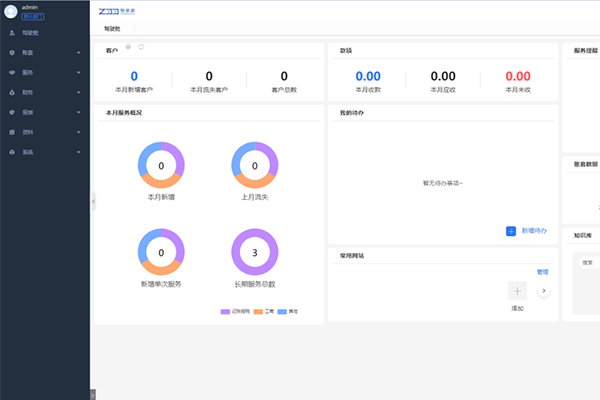600x400 pixels.
Task: Open the 驾驶舱 tab
Action: 112,30
